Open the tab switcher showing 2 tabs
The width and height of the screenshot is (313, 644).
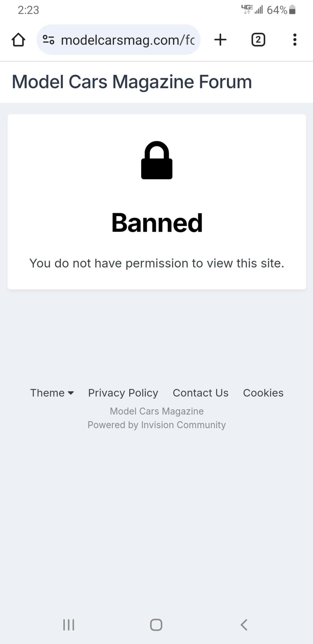(x=258, y=40)
